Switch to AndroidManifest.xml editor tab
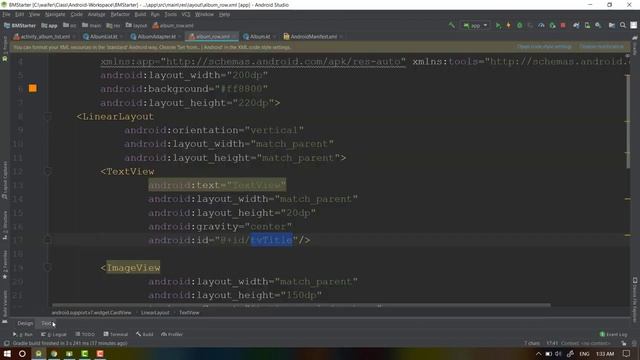The width and height of the screenshot is (640, 360). pyautogui.click(x=313, y=37)
